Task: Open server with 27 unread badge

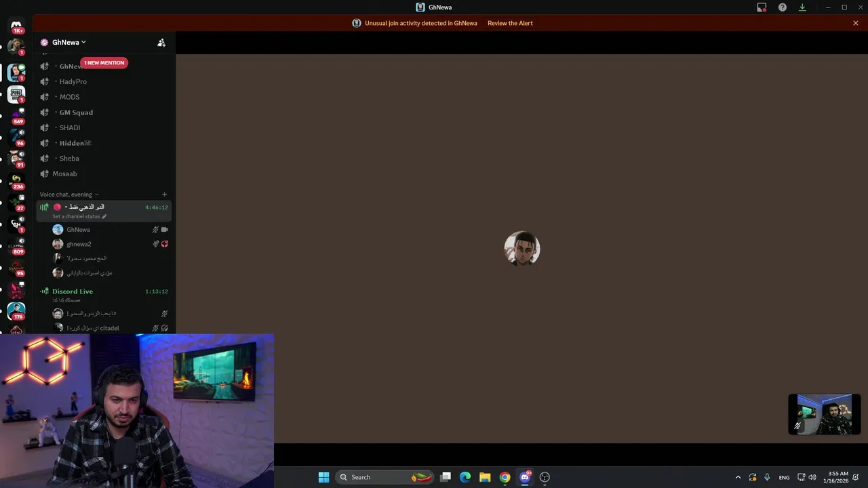Action: [16, 202]
